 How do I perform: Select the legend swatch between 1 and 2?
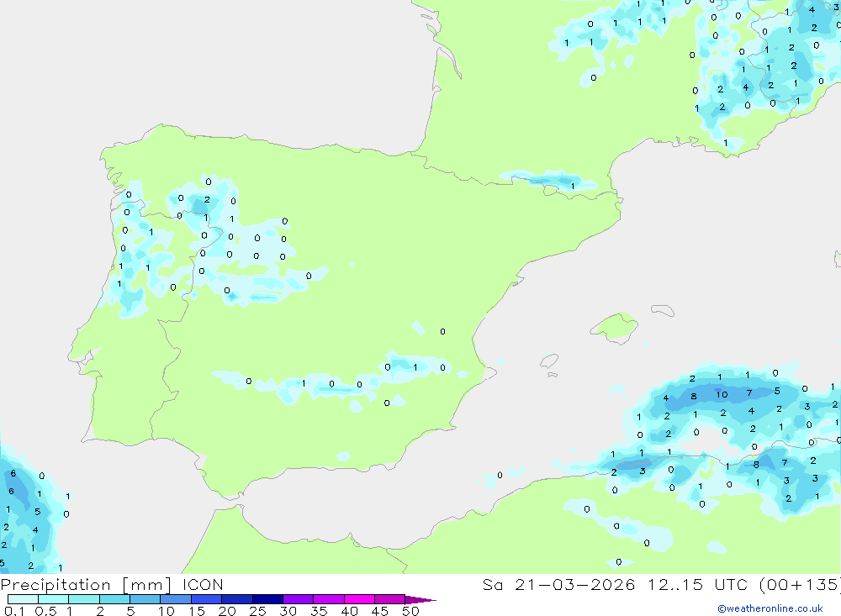coord(84,599)
